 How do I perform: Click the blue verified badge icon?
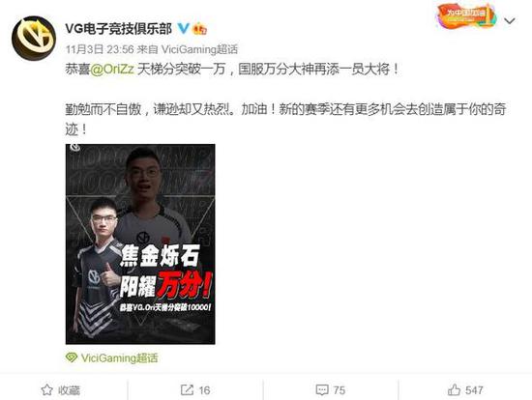pyautogui.click(x=183, y=28)
